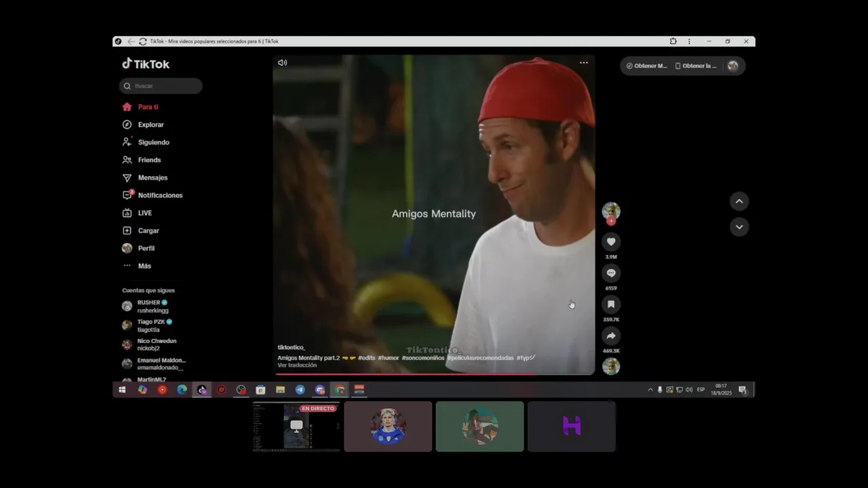Go back with the browser back arrow
Screen dimensions: 868x488
pos(132,41)
